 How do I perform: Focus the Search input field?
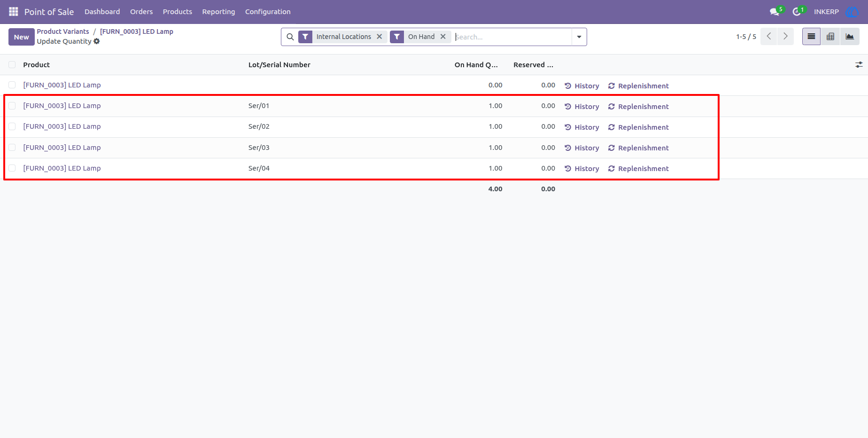pos(512,37)
